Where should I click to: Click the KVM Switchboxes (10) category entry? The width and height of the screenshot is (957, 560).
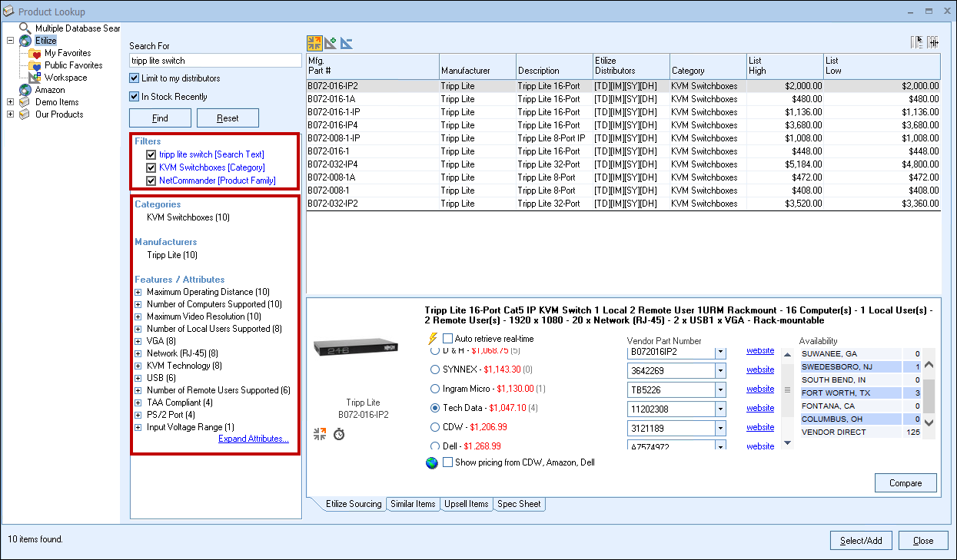tap(188, 217)
